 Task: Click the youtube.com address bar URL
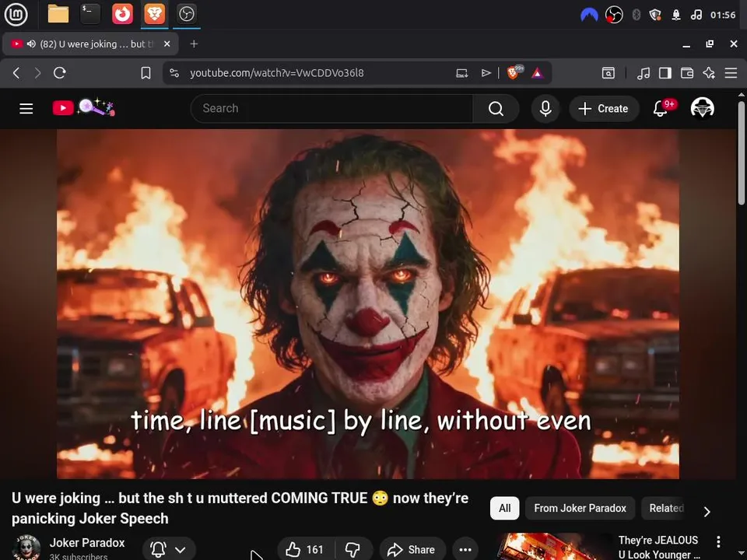(277, 73)
